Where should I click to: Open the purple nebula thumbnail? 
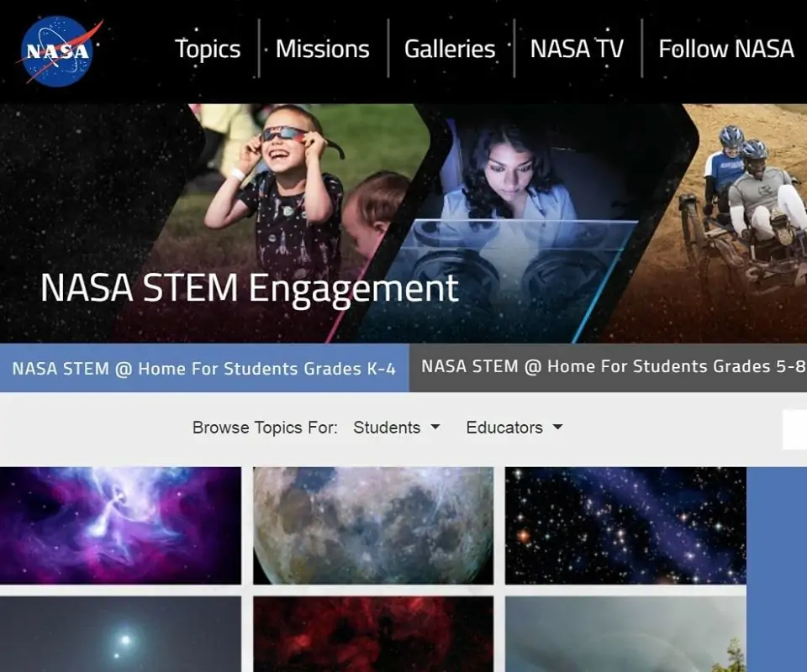coord(120,526)
